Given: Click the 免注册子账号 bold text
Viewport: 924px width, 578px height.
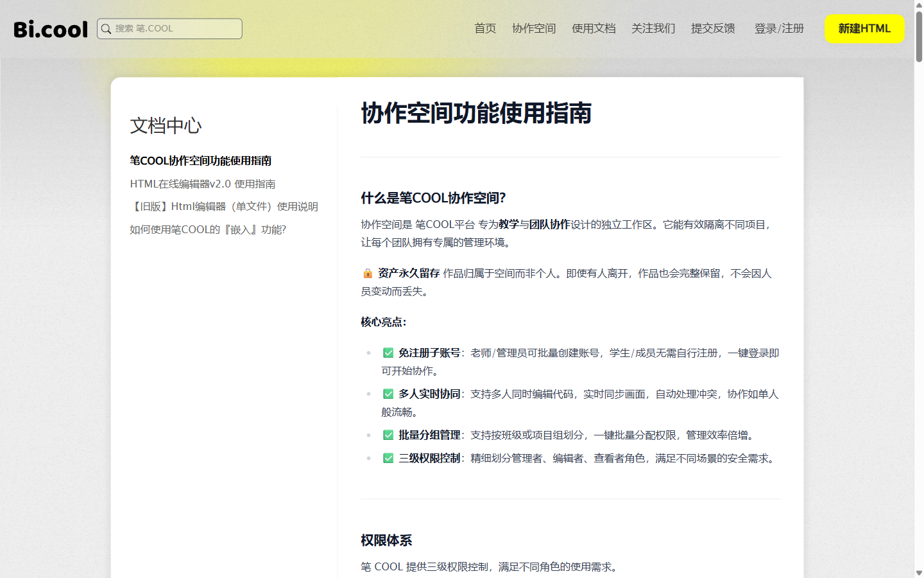Looking at the screenshot, I should [x=429, y=353].
